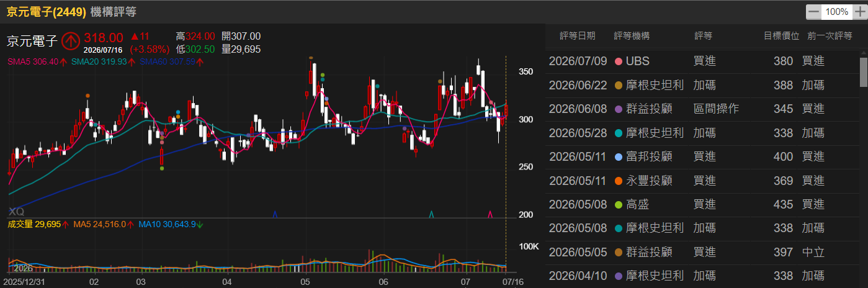
Task: Click target price 397 in 2026/05/05 row
Action: click(x=783, y=252)
